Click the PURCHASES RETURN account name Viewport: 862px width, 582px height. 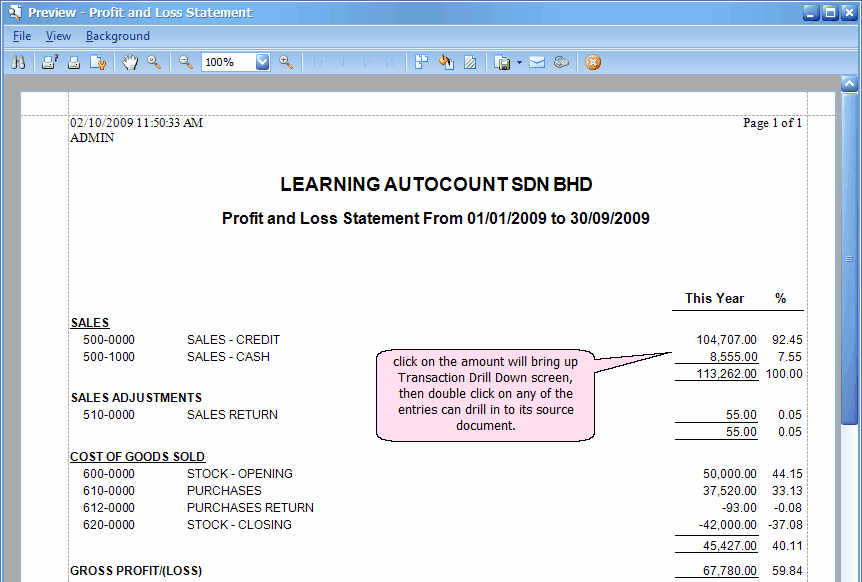[x=250, y=508]
